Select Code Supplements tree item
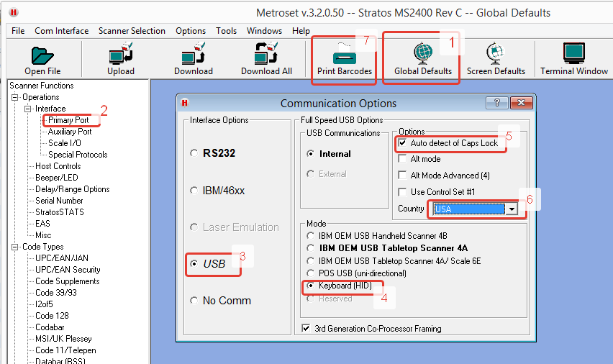This screenshot has width=613, height=364. 67,281
